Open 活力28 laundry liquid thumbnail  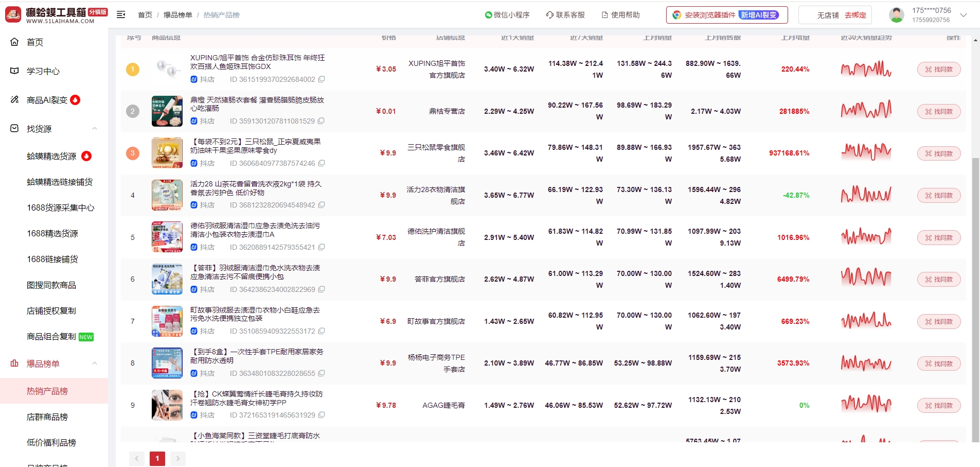(167, 195)
